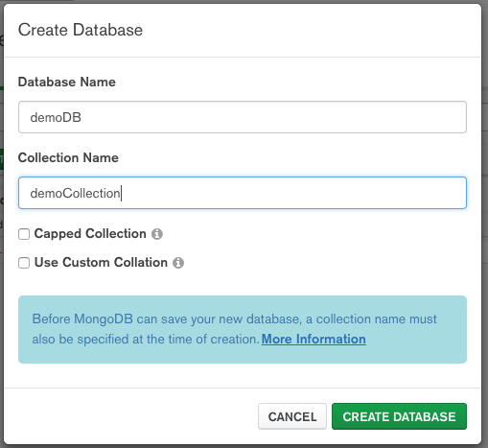Click the green CREATE DATABASE button
The height and width of the screenshot is (448, 488).
click(399, 416)
